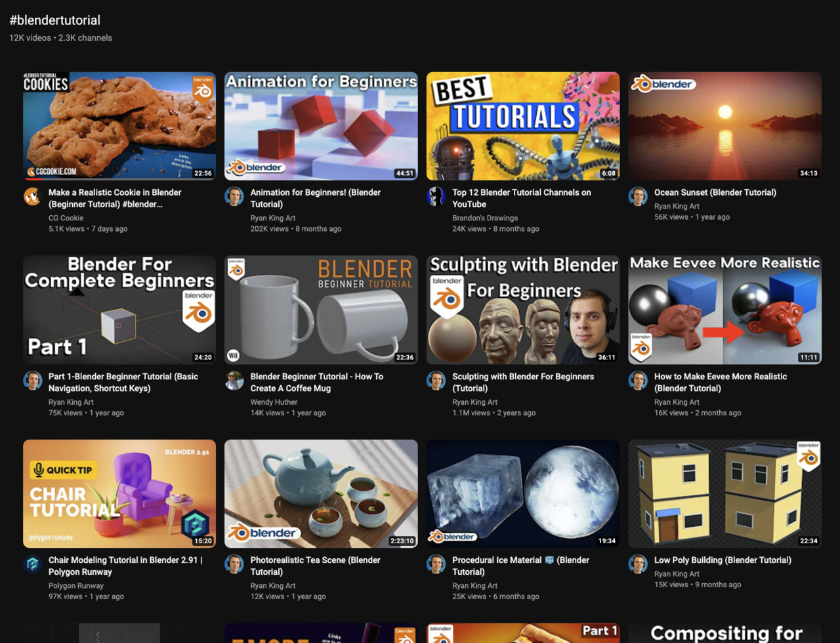Click Ryan King Art under Low Poly Building
The height and width of the screenshot is (643, 840).
pos(677,573)
